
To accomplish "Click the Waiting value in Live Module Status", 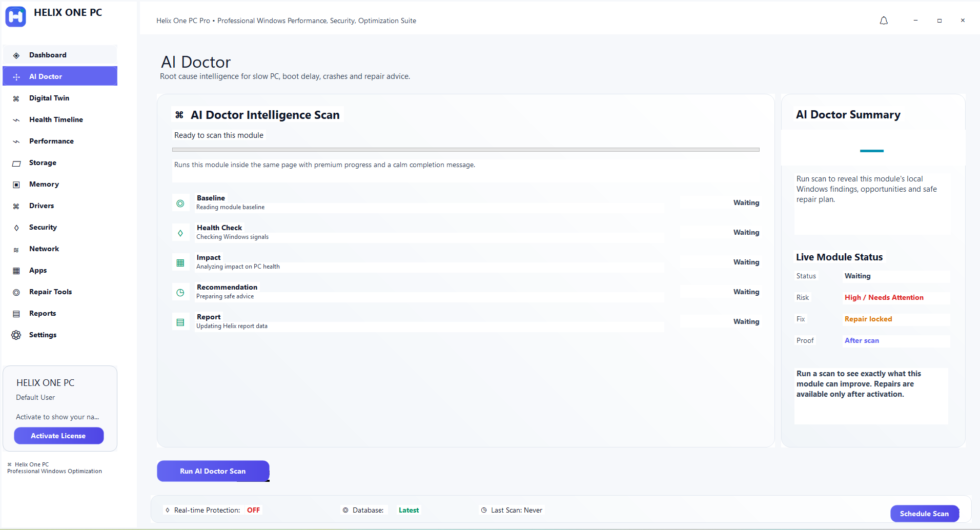I will point(857,276).
